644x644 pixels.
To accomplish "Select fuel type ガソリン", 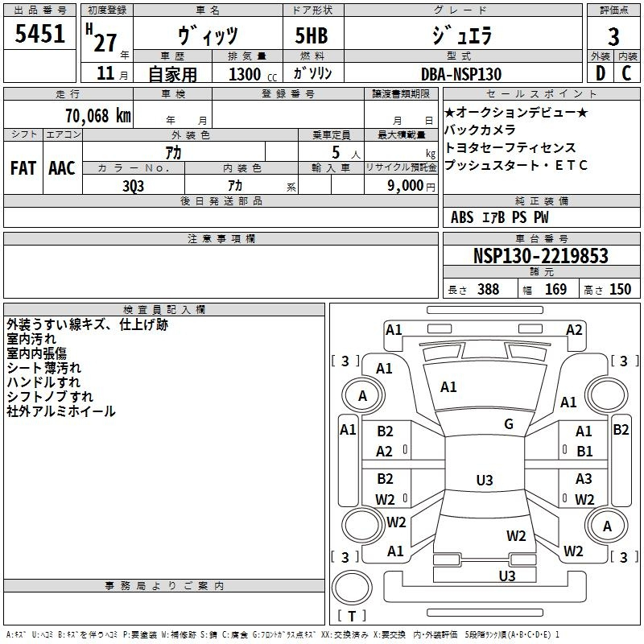I will (312, 73).
